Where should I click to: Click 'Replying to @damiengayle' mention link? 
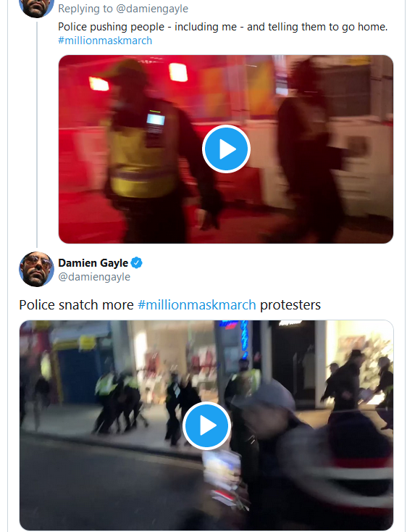click(152, 9)
